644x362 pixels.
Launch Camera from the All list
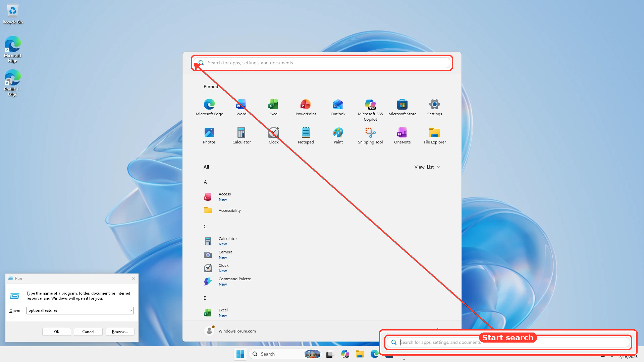pyautogui.click(x=218, y=255)
